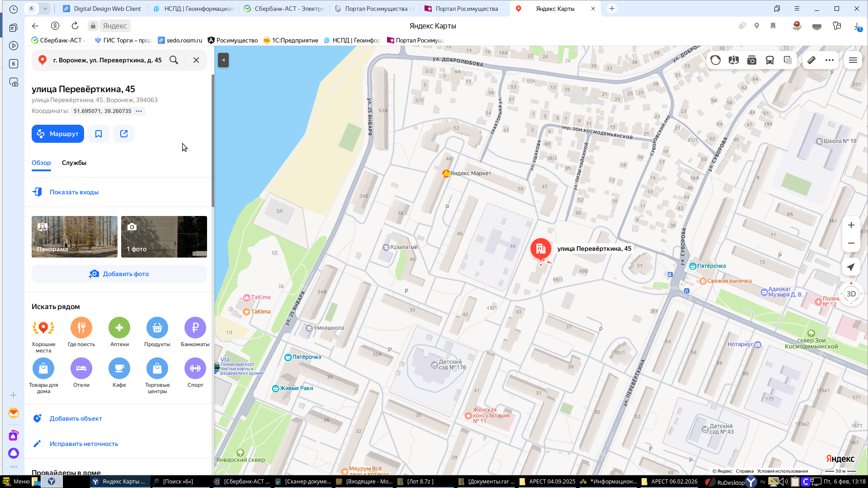Click the search magnifier icon

(x=174, y=60)
